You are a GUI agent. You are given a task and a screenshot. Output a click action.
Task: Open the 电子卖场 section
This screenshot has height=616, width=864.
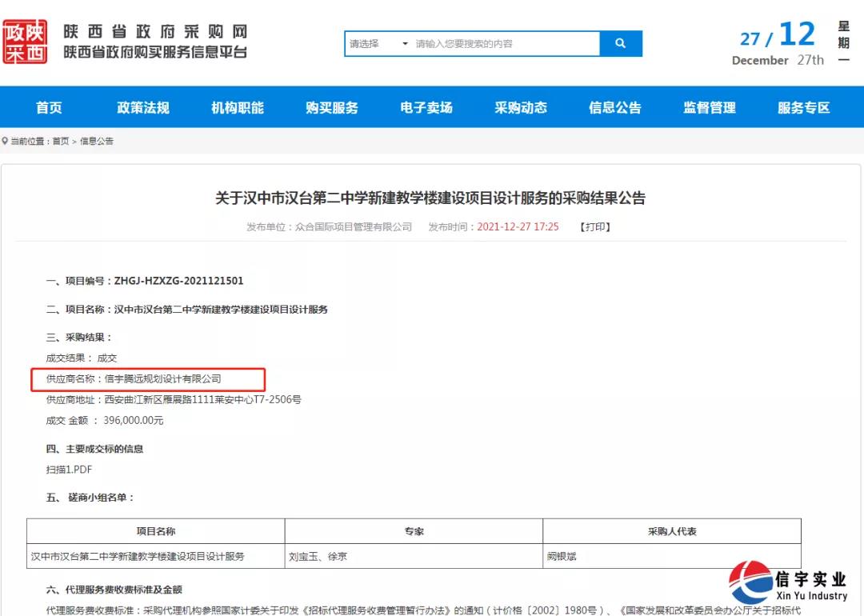pos(425,106)
